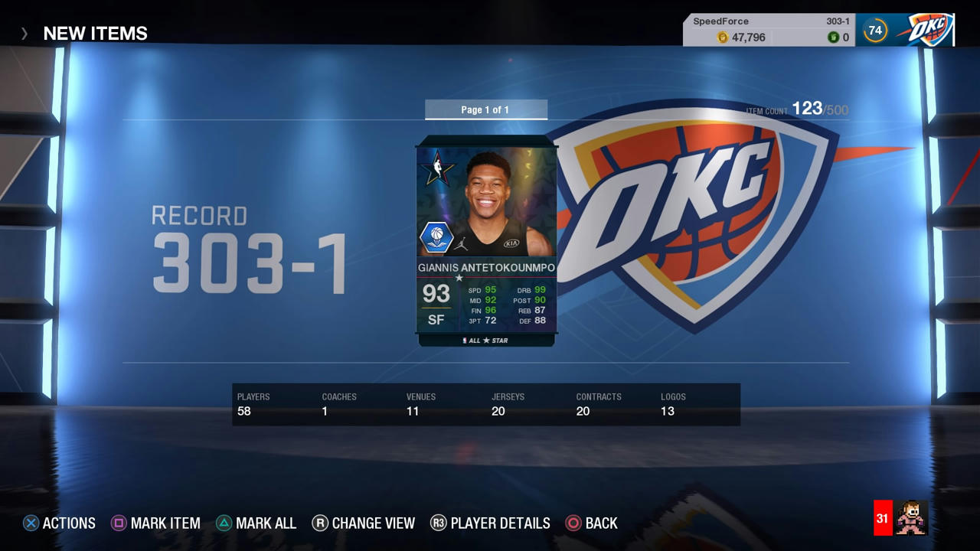This screenshot has width=980, height=551.
Task: Select the Giannis Antetokounmpo player card
Action: pyautogui.click(x=486, y=241)
